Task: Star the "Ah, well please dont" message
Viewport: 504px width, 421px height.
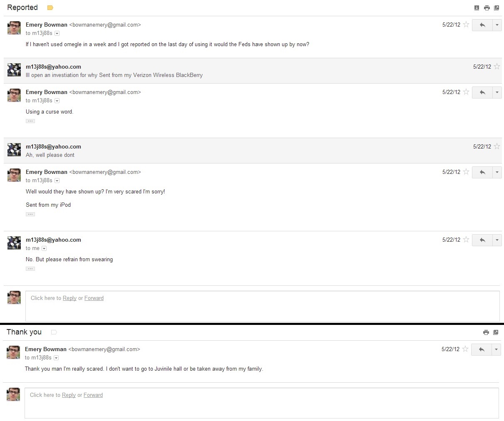Action: 497,146
